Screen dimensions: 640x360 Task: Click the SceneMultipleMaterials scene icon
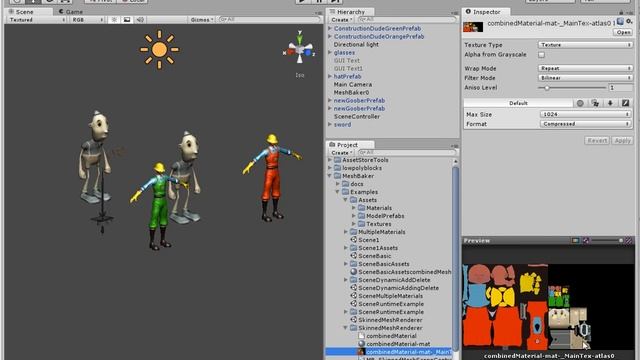(x=354, y=296)
